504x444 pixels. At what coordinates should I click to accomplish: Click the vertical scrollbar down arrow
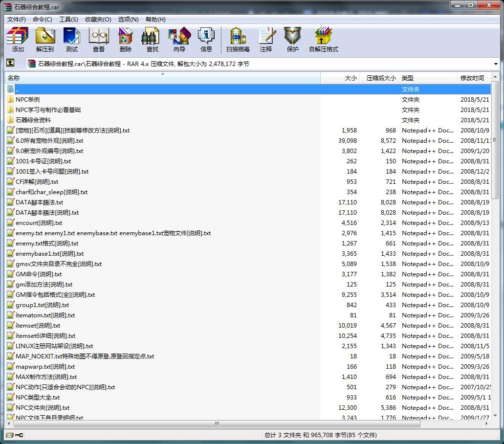495,416
